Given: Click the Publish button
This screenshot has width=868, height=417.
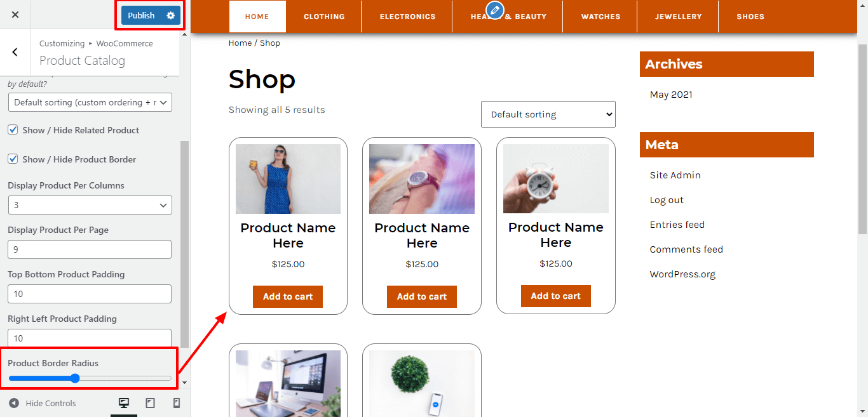Looking at the screenshot, I should click(x=141, y=15).
